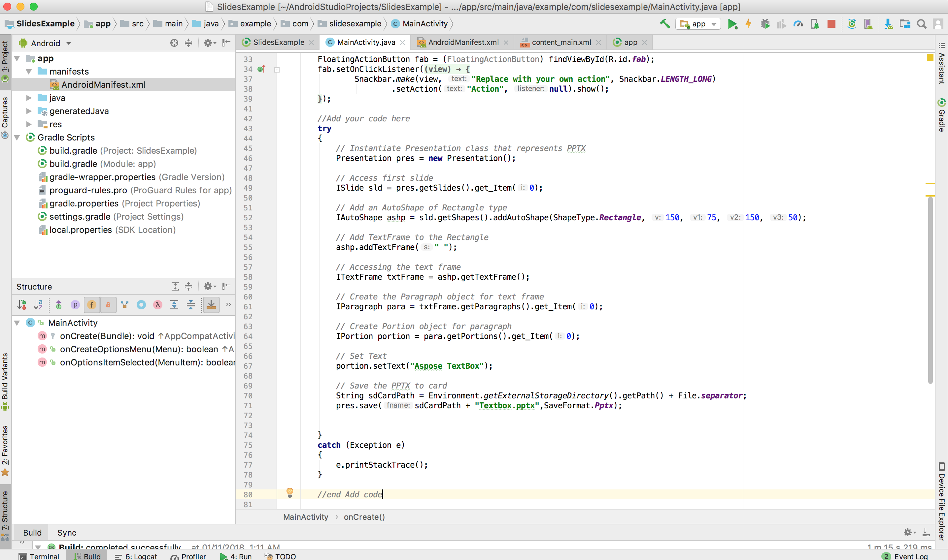Click the user account avatar icon
948x560 pixels.
tap(938, 24)
